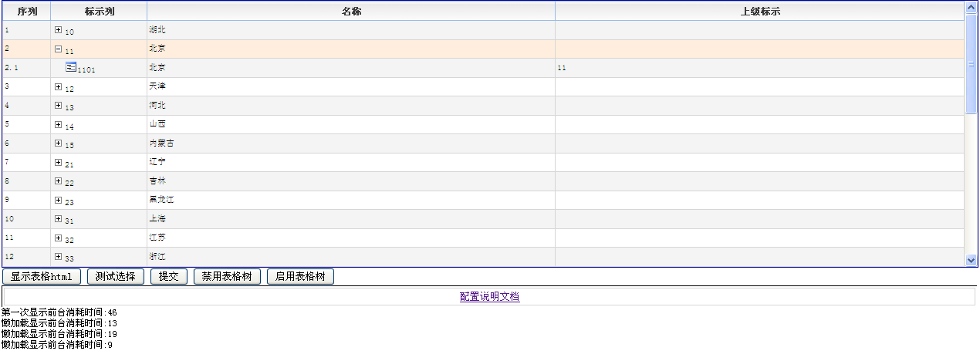Viewport: 980px width, 361px height.
Task: Click the parent ID value 11 in row 2.1
Action: [x=562, y=68]
